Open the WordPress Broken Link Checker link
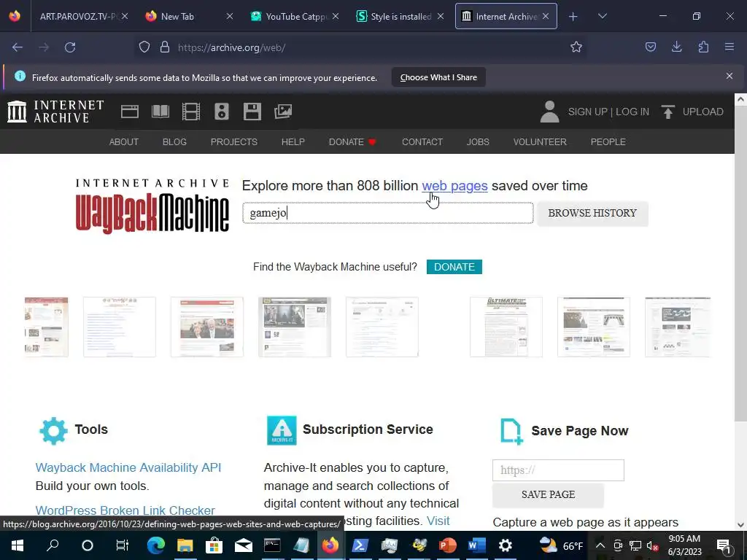The height and width of the screenshot is (560, 747). click(x=125, y=510)
